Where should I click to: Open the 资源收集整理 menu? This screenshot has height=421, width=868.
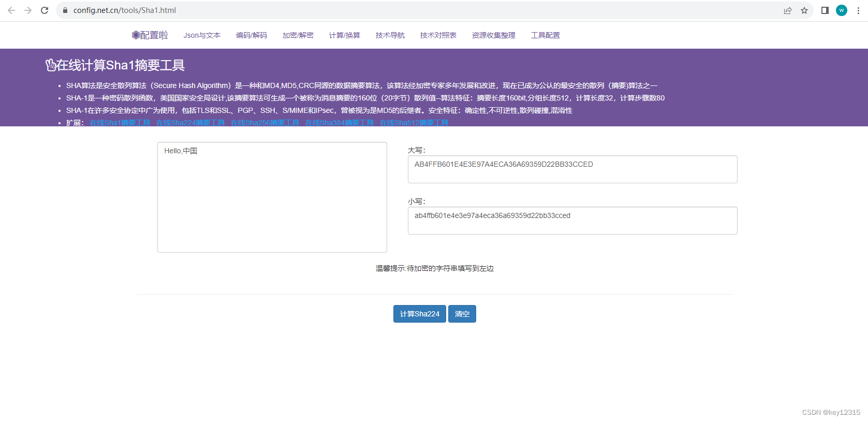pos(494,35)
